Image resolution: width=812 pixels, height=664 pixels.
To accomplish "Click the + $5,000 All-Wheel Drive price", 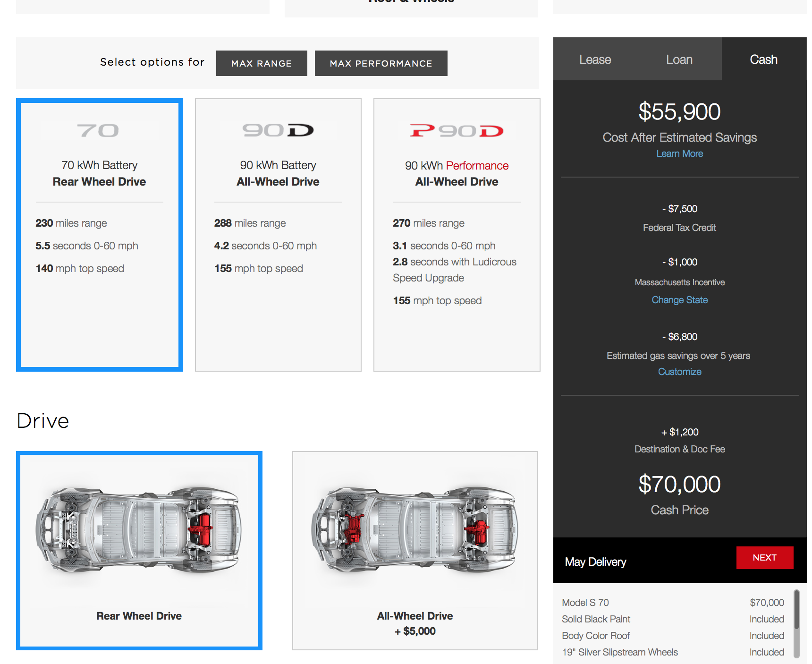I will pos(415,631).
